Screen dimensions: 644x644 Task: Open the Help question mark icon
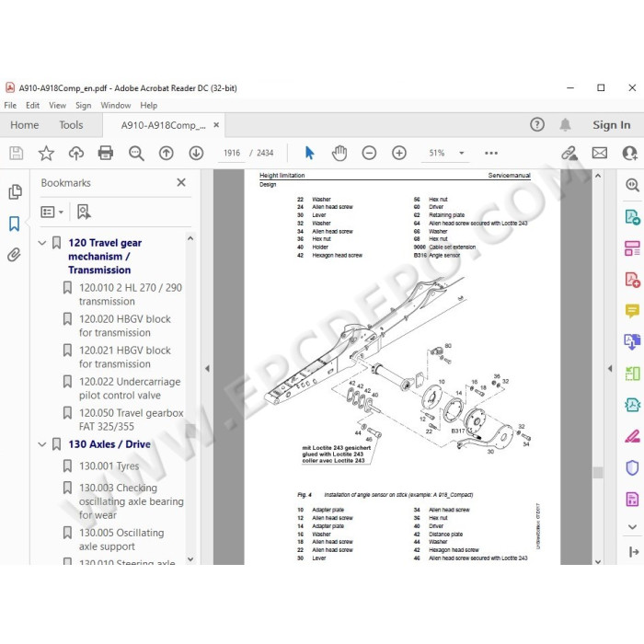[537, 124]
